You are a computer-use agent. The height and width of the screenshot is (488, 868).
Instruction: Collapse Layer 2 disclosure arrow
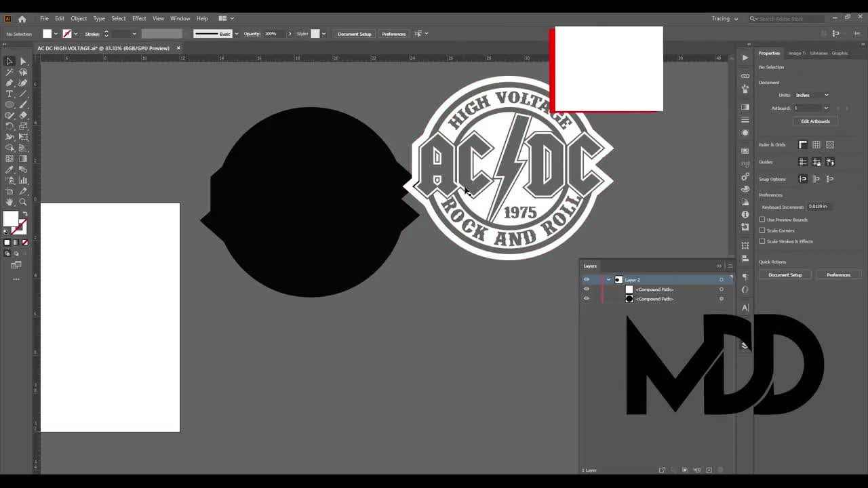coord(609,279)
